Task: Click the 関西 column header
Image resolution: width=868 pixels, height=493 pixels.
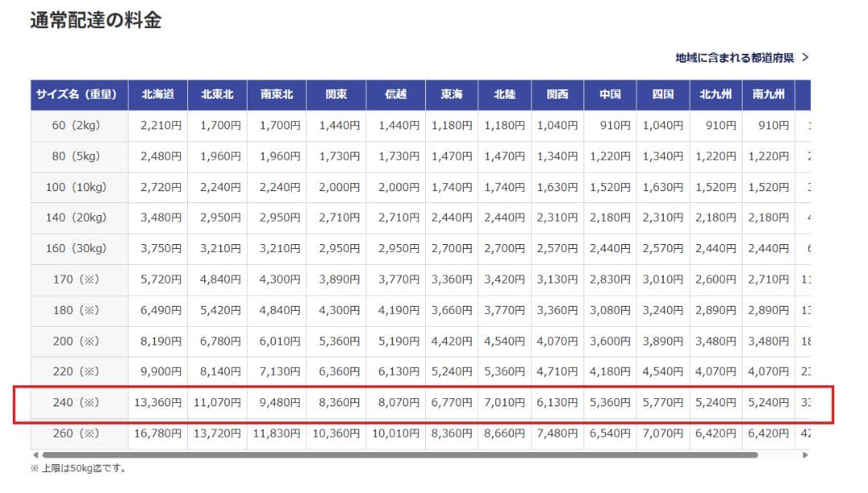Action: tap(557, 95)
